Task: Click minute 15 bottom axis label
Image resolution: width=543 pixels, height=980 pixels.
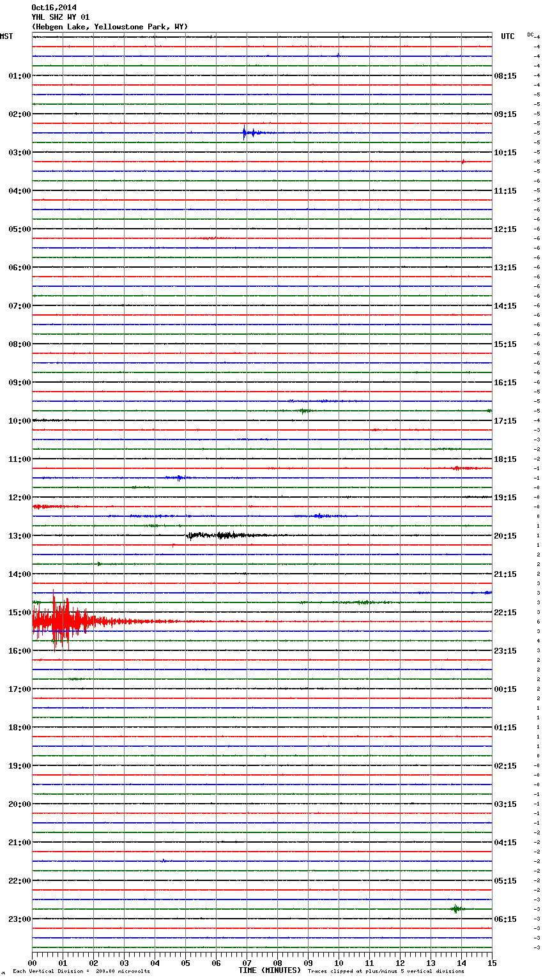Action: (492, 963)
